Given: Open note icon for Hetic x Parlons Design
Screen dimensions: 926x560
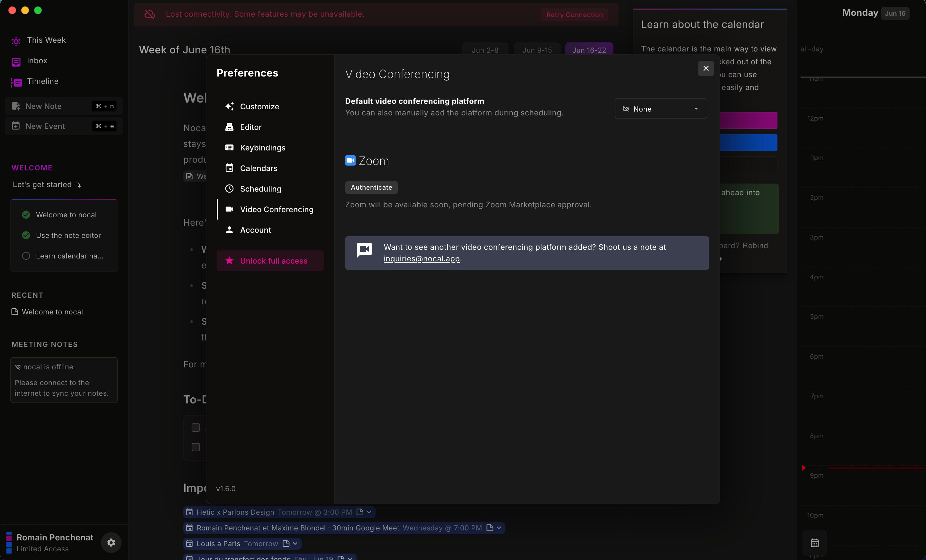Looking at the screenshot, I should pos(360,512).
